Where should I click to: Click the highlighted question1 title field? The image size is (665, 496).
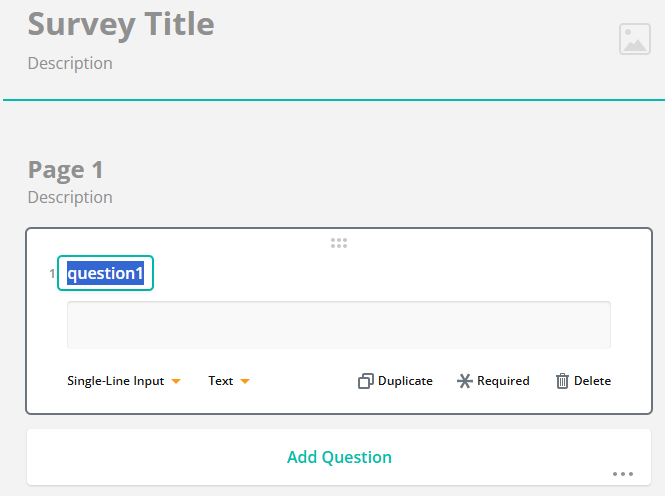pyautogui.click(x=105, y=273)
